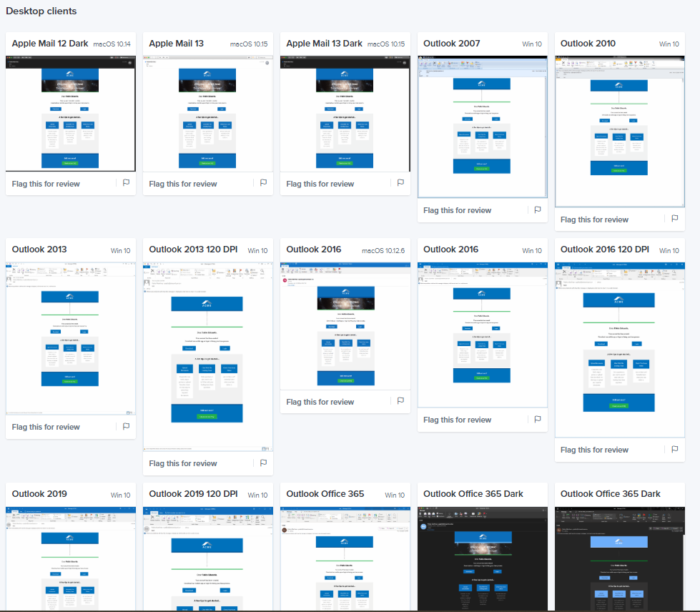Open the Outlook 2010 preview thumbnail
This screenshot has height=612, width=700.
[x=619, y=132]
